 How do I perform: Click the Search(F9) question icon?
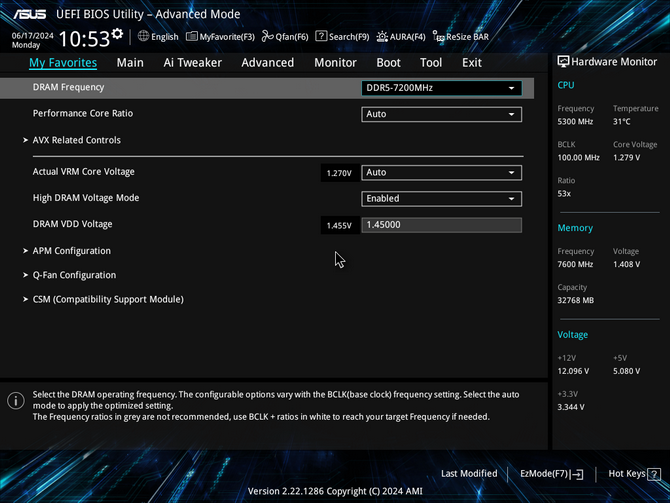coord(321,36)
